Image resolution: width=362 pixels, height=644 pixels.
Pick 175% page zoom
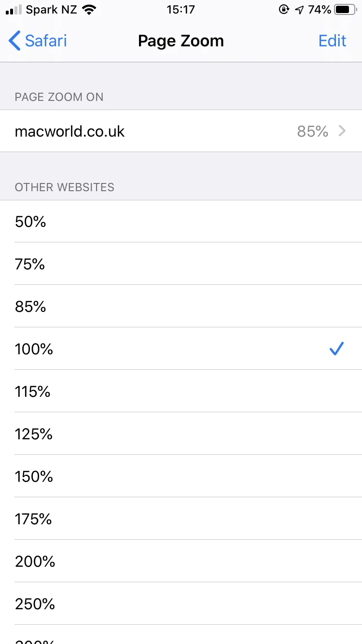pos(181,519)
